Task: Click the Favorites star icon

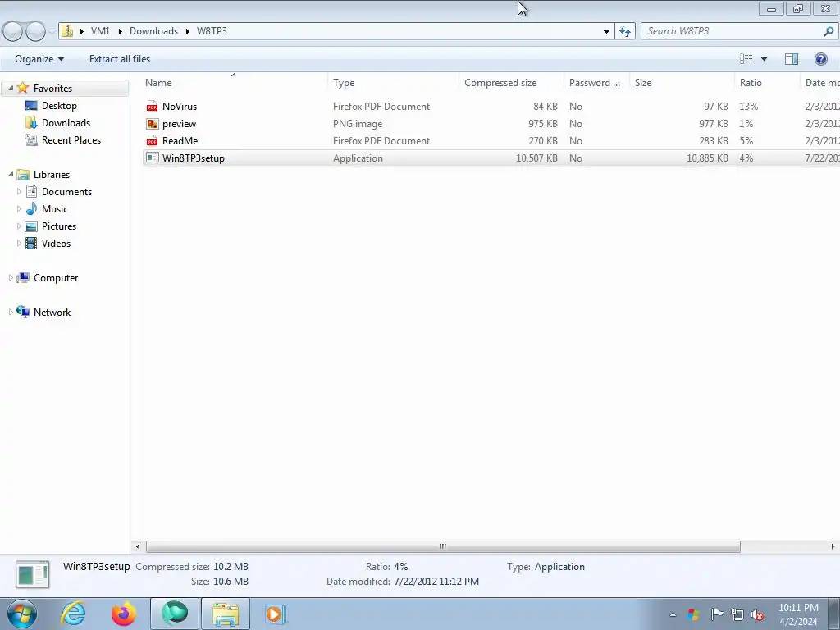Action: [x=22, y=88]
